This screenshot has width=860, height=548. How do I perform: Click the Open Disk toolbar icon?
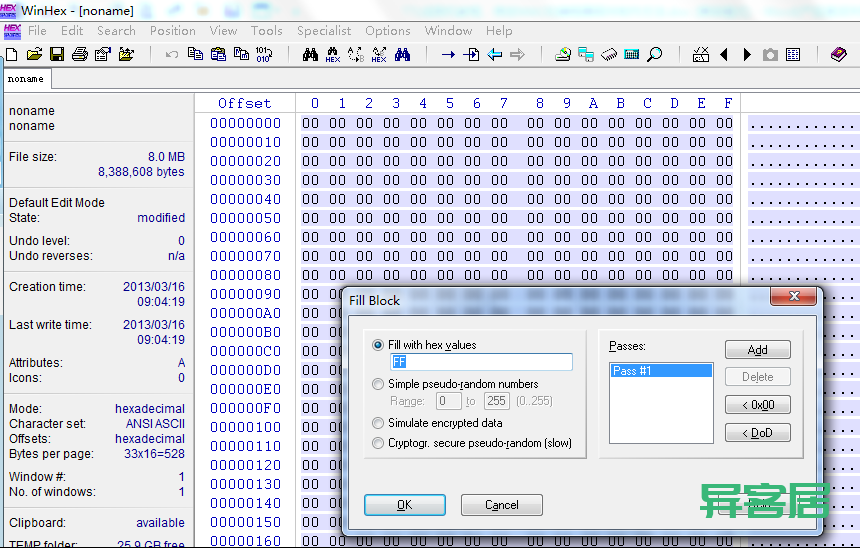coord(563,54)
